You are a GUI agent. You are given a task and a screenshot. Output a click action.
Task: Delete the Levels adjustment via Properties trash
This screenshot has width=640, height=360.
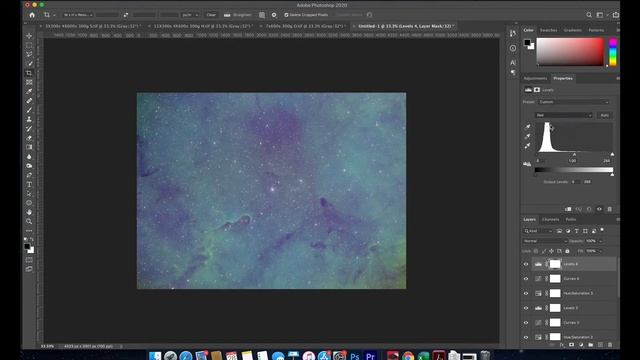[609, 209]
